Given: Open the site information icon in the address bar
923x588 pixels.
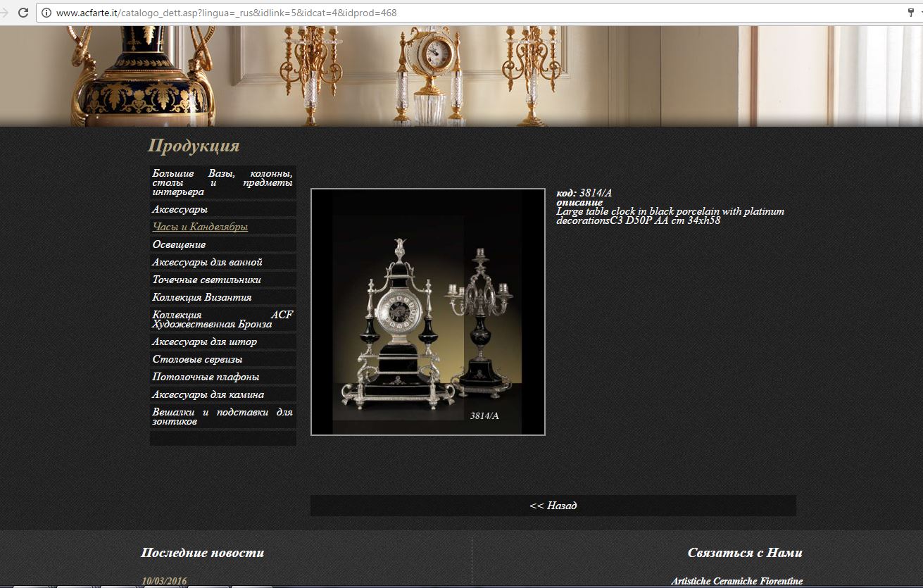Looking at the screenshot, I should coord(46,13).
